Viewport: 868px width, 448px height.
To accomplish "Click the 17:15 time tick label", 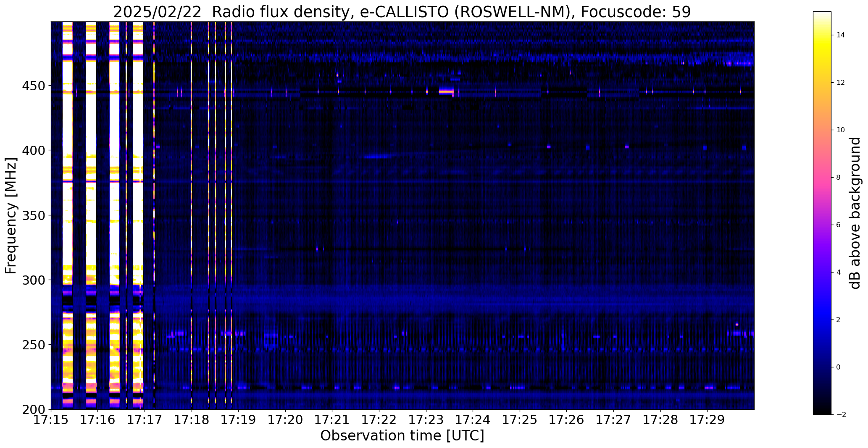I will [x=51, y=420].
